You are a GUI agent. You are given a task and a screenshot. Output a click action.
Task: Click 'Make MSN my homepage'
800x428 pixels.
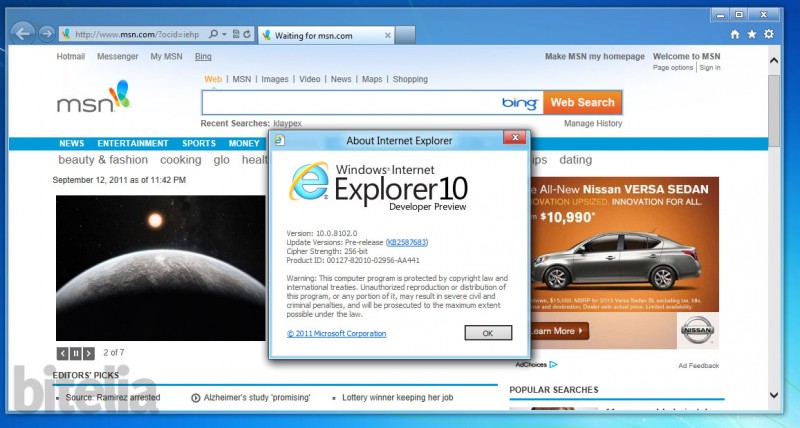pyautogui.click(x=594, y=56)
